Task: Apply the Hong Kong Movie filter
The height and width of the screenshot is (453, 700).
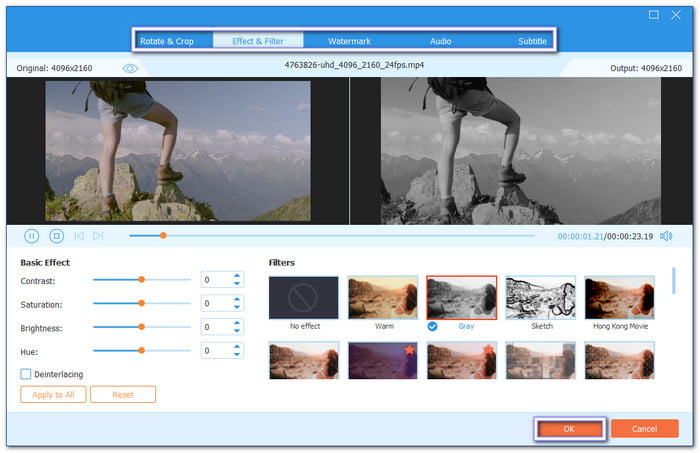Action: 620,297
